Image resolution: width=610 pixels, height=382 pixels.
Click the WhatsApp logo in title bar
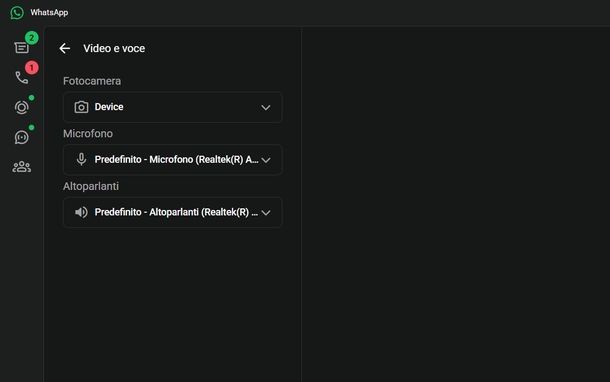17,12
